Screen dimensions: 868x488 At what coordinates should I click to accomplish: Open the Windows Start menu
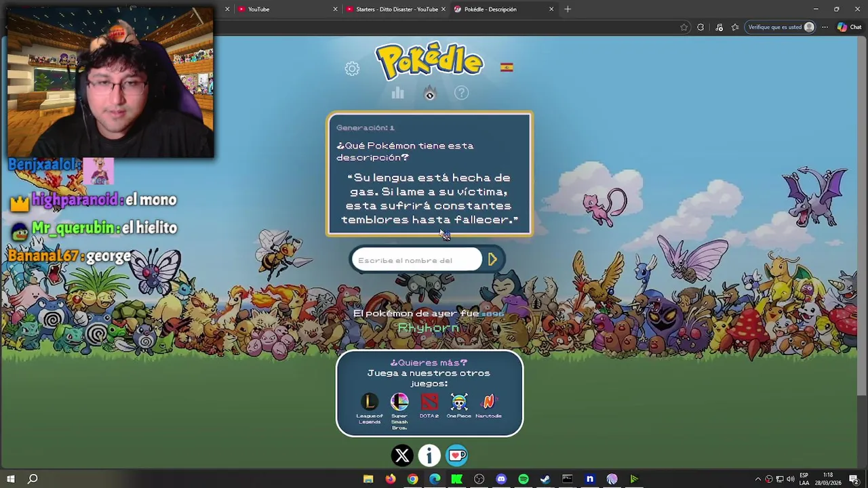[x=11, y=479]
